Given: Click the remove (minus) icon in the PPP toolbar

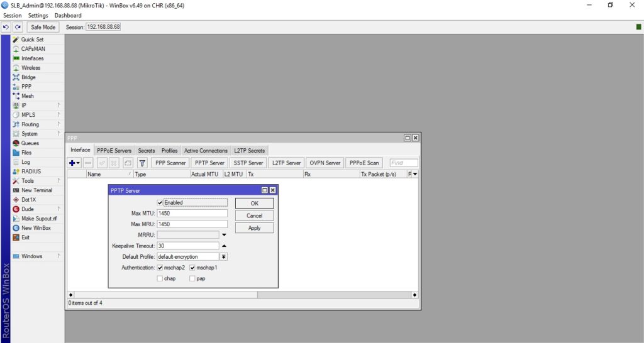Looking at the screenshot, I should (x=88, y=163).
